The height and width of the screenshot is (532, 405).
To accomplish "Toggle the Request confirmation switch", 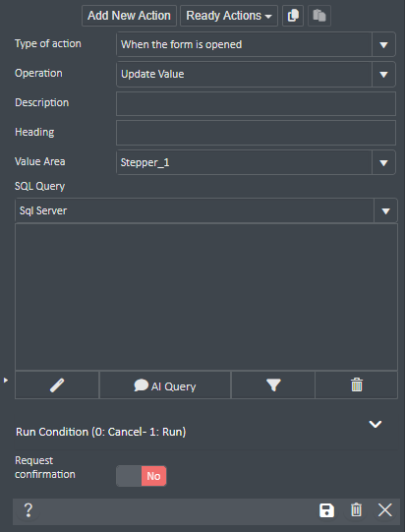I will point(142,476).
